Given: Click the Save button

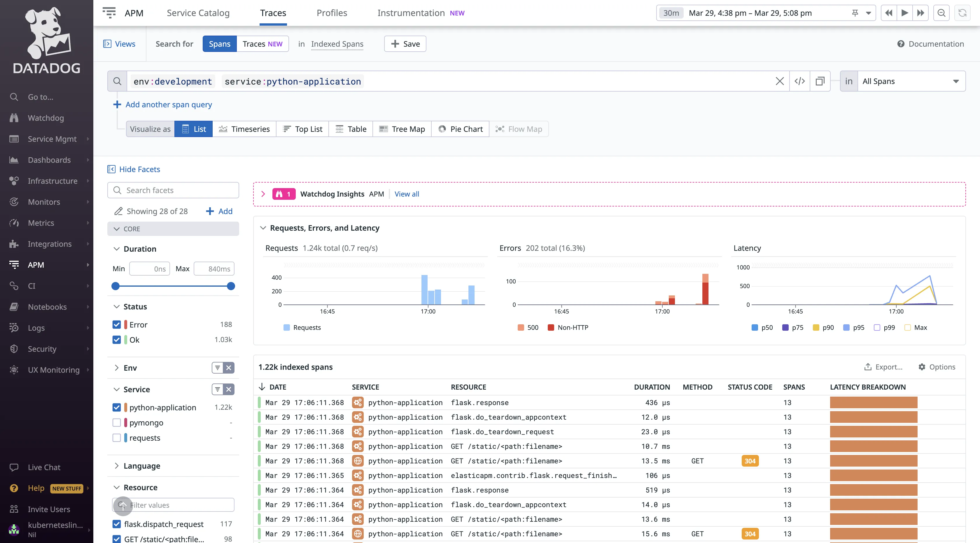Looking at the screenshot, I should pyautogui.click(x=405, y=44).
